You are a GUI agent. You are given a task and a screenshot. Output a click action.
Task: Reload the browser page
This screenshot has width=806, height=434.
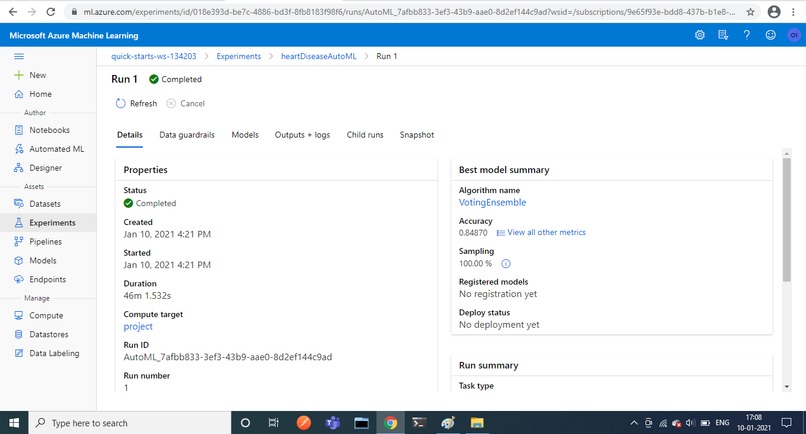50,11
